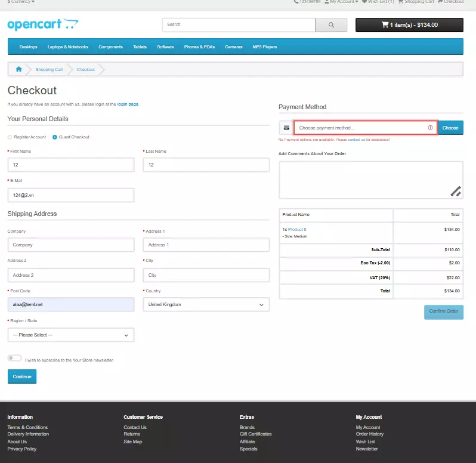Click the Company input field
This screenshot has height=463, width=476.
[x=71, y=245]
